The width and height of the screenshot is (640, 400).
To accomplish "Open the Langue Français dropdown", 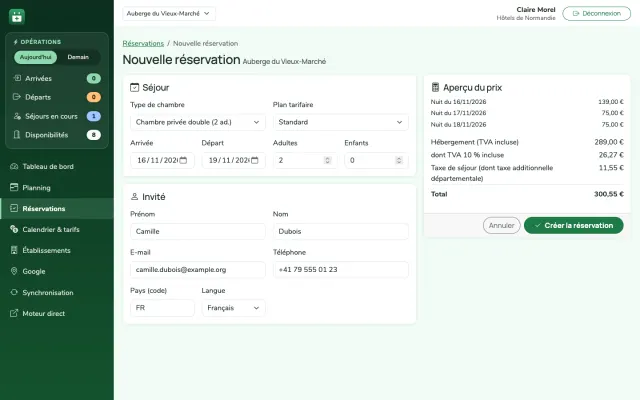I will click(233, 308).
